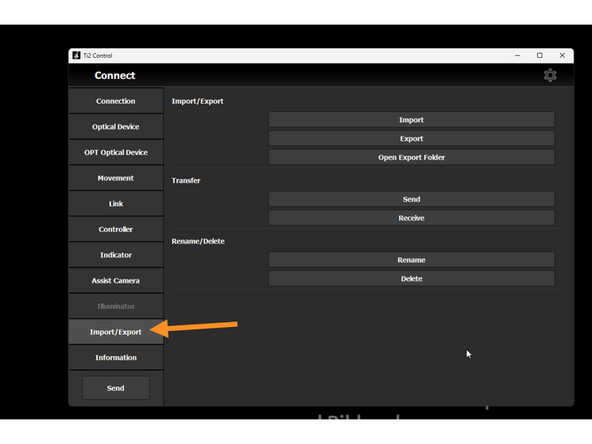Screen dimensions: 592x444
Task: Click Send under Transfer section
Action: [x=412, y=199]
